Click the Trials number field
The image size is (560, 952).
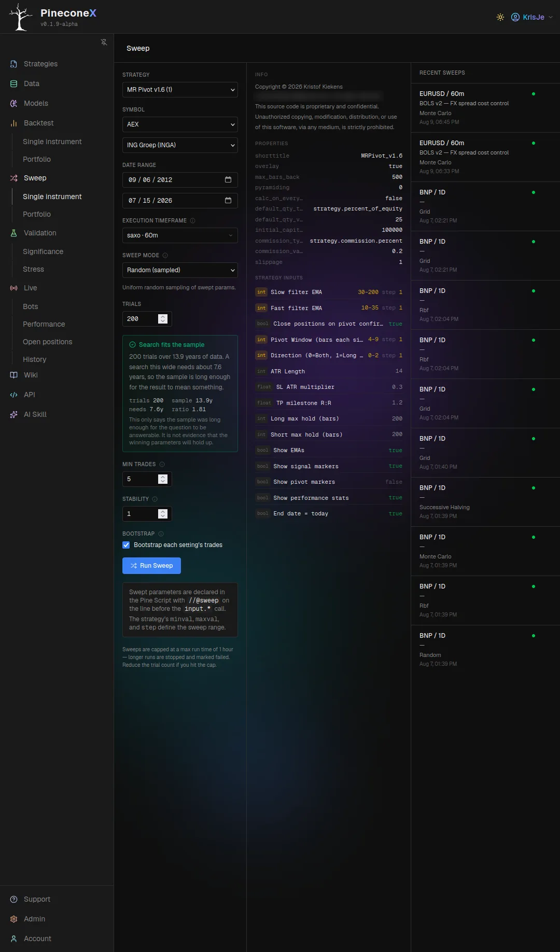coord(147,319)
